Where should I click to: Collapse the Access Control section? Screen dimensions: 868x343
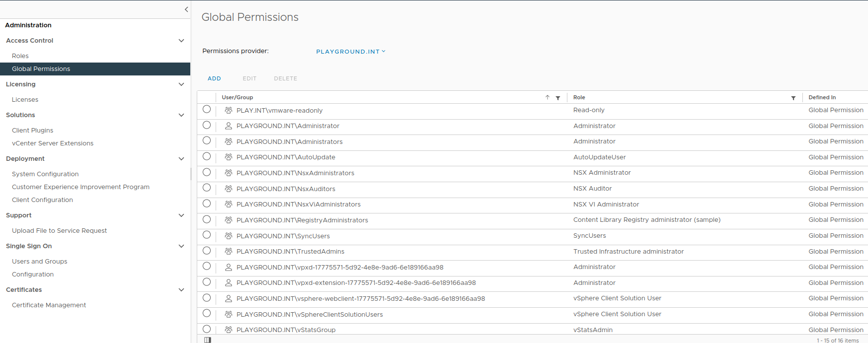tap(181, 41)
